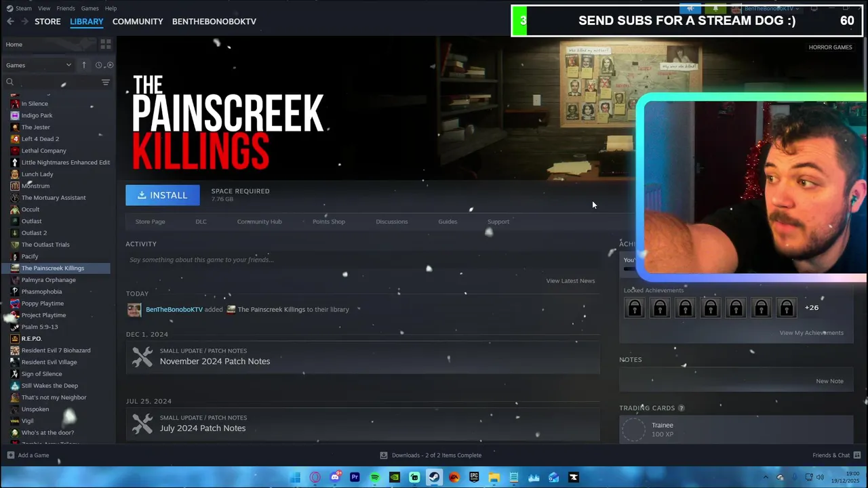Screen dimensions: 868x488
Task: Go back with the left arrow
Action: (x=10, y=22)
